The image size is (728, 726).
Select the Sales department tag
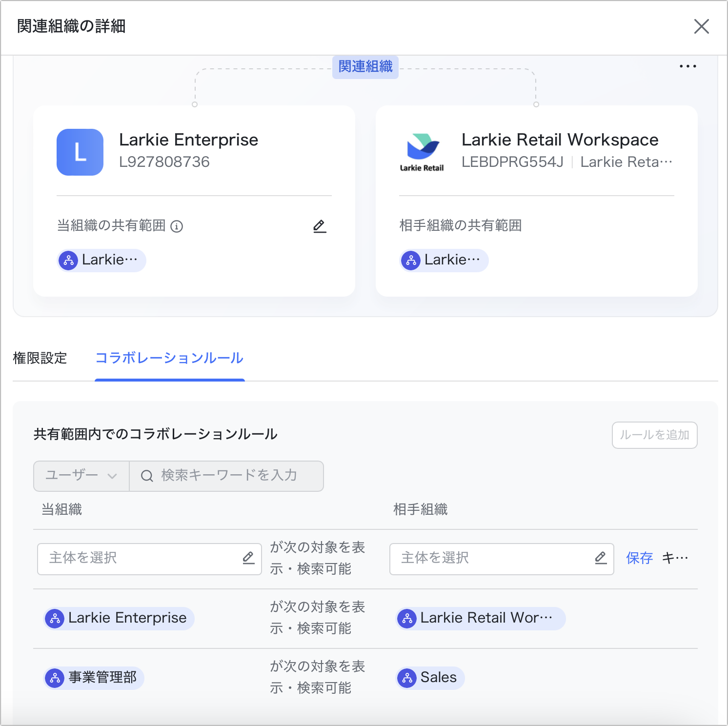(430, 678)
